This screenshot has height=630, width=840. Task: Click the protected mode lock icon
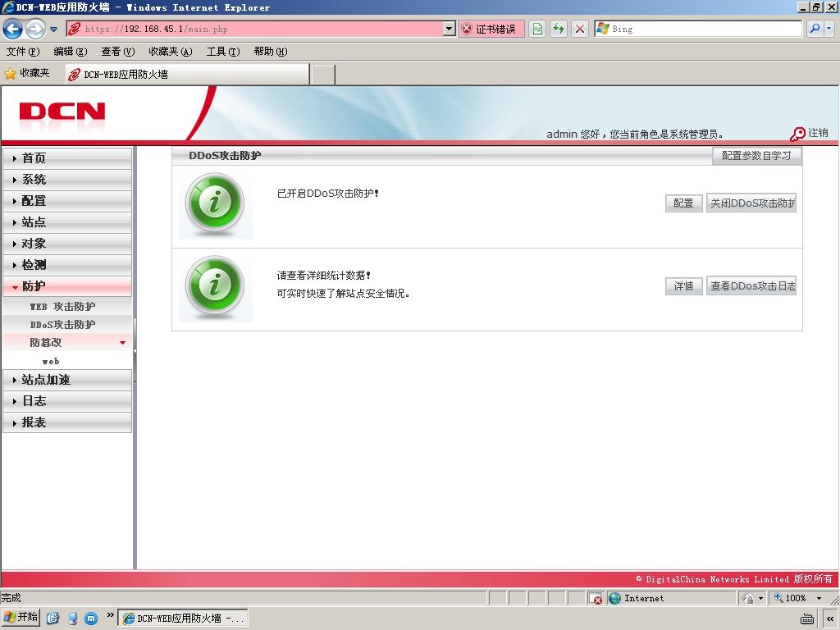(748, 598)
